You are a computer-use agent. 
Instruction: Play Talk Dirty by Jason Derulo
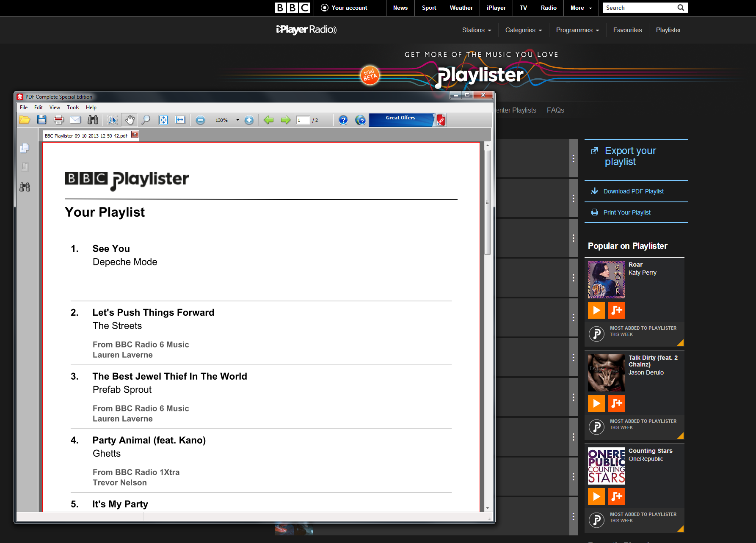[596, 403]
